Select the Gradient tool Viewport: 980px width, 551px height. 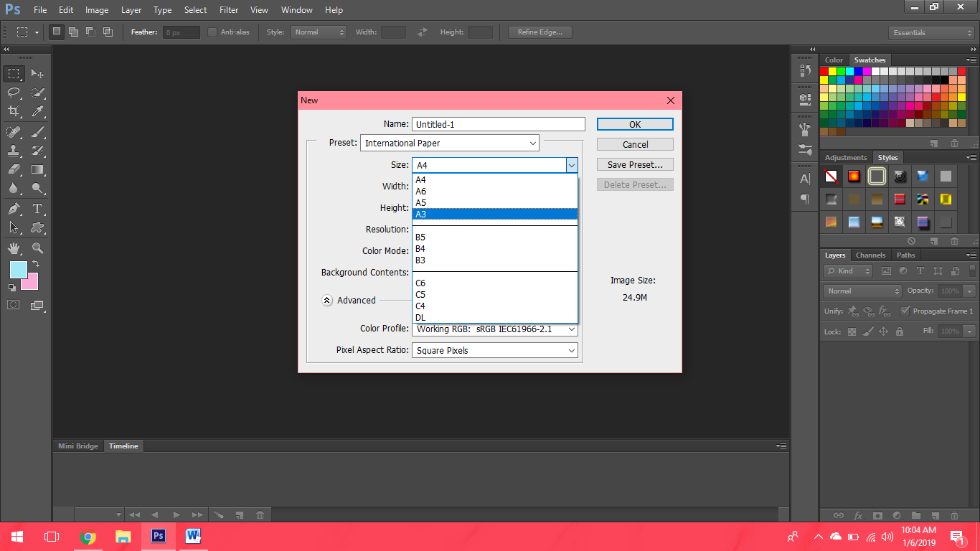(x=37, y=169)
